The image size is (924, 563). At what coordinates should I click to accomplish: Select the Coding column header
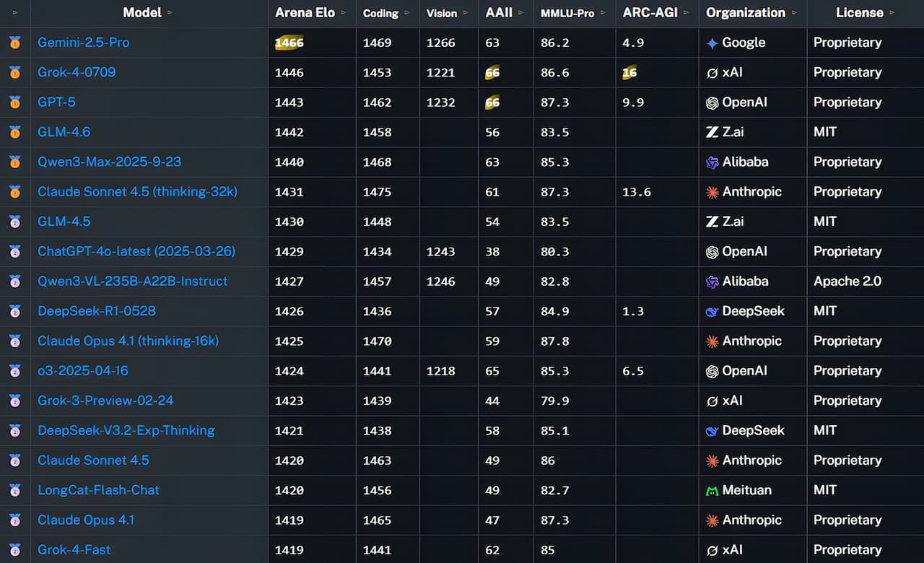(x=380, y=13)
